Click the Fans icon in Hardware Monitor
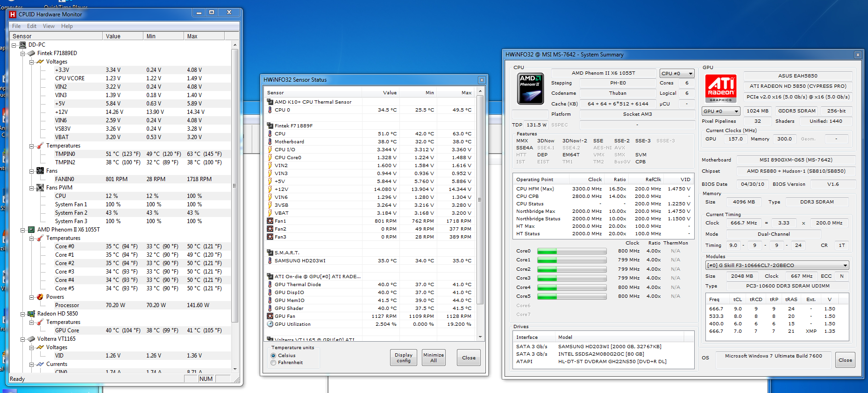 tap(40, 171)
